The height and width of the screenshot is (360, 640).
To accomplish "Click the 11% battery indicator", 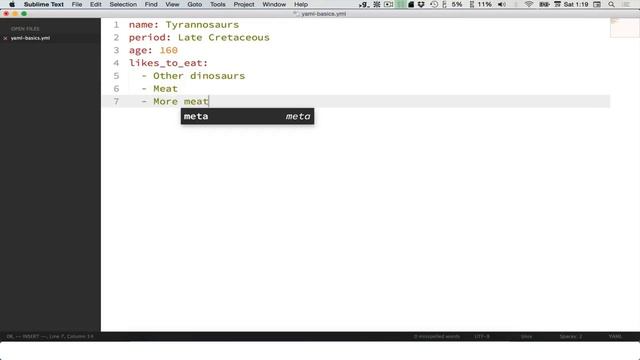I will point(481,4).
